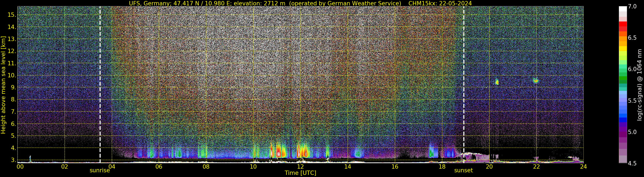Click the '10.' height axis tick label
644x177 pixels.
(12, 75)
